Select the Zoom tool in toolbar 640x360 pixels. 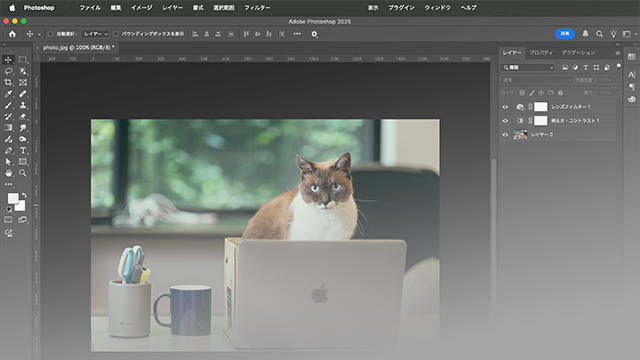coord(23,173)
